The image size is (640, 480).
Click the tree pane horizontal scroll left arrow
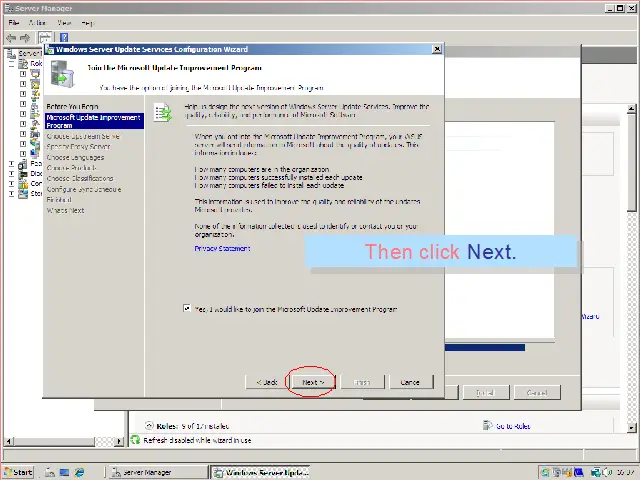point(8,441)
